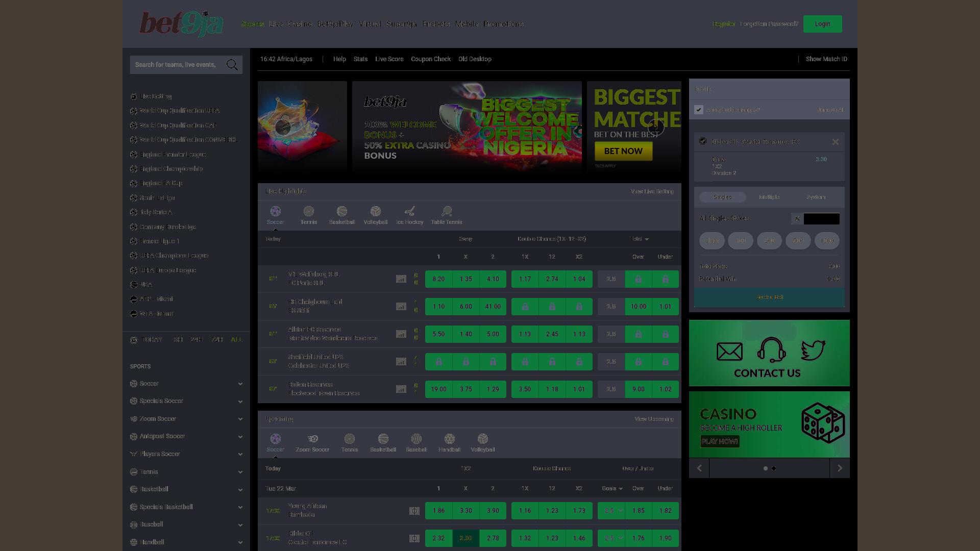Filter events by TODAY
Image resolution: width=980 pixels, height=551 pixels.
click(153, 340)
